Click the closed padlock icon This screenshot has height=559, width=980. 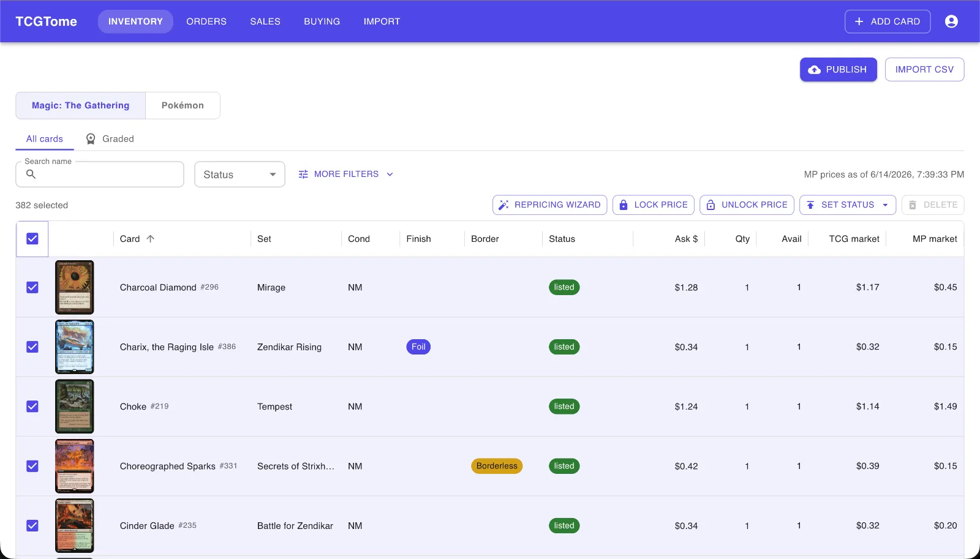click(624, 205)
